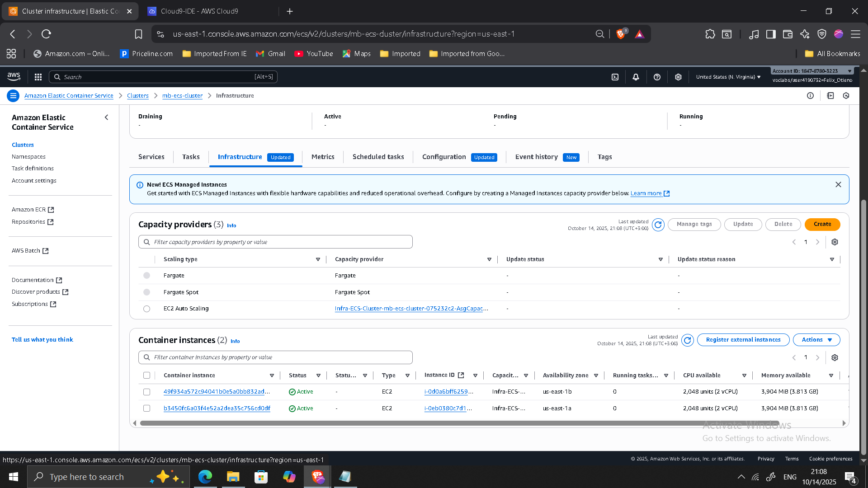Click the filter capacity providers input field
Image resolution: width=868 pixels, height=488 pixels.
(275, 242)
